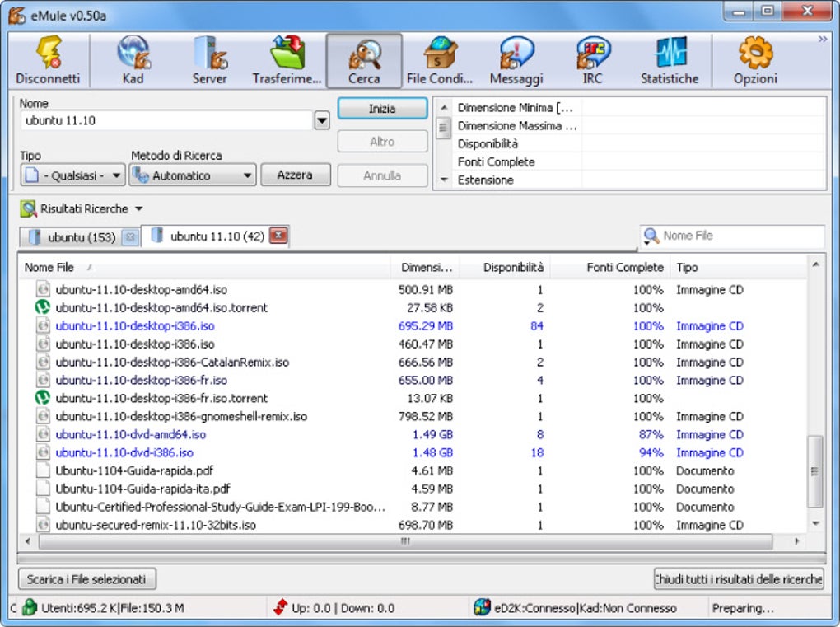
Task: Click the disc icon of ubuntu-secured-remix-11.10-32bits.iso
Action: (43, 525)
